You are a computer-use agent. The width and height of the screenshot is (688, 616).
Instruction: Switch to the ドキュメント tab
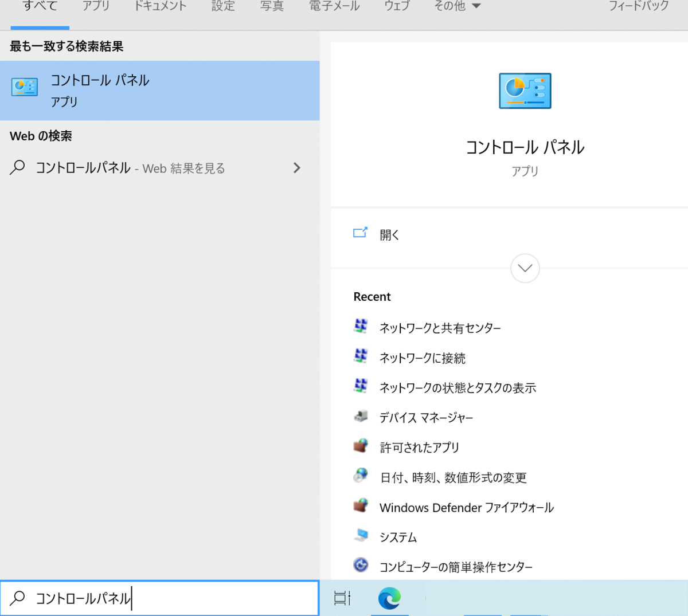coord(160,6)
